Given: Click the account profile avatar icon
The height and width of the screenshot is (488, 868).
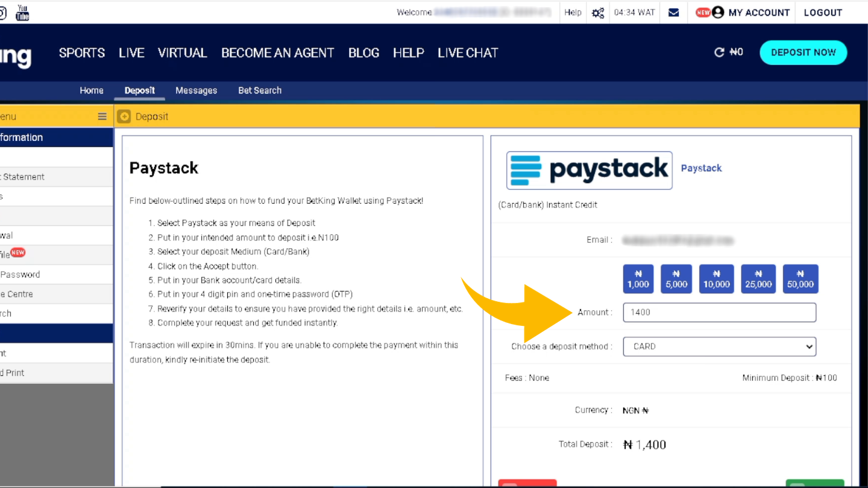Looking at the screenshot, I should [x=718, y=12].
